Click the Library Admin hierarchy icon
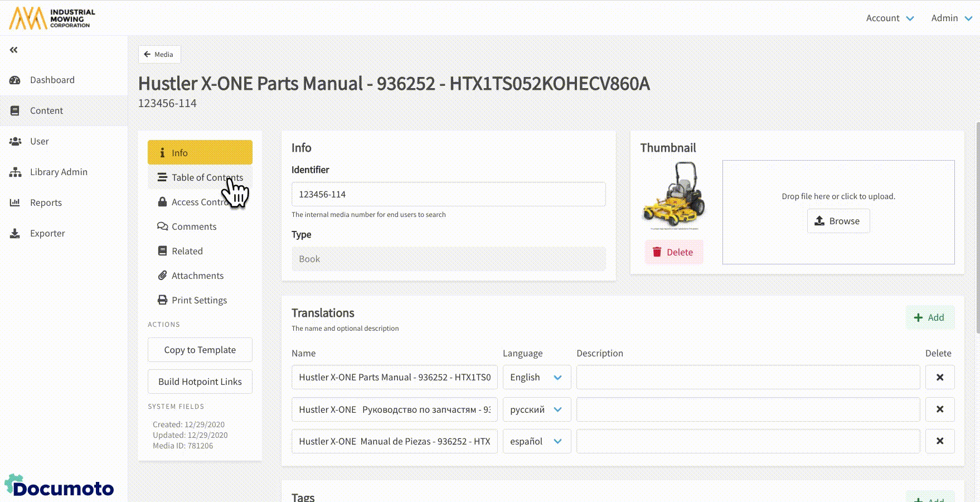Screen dimensions: 980x502 click(x=15, y=172)
